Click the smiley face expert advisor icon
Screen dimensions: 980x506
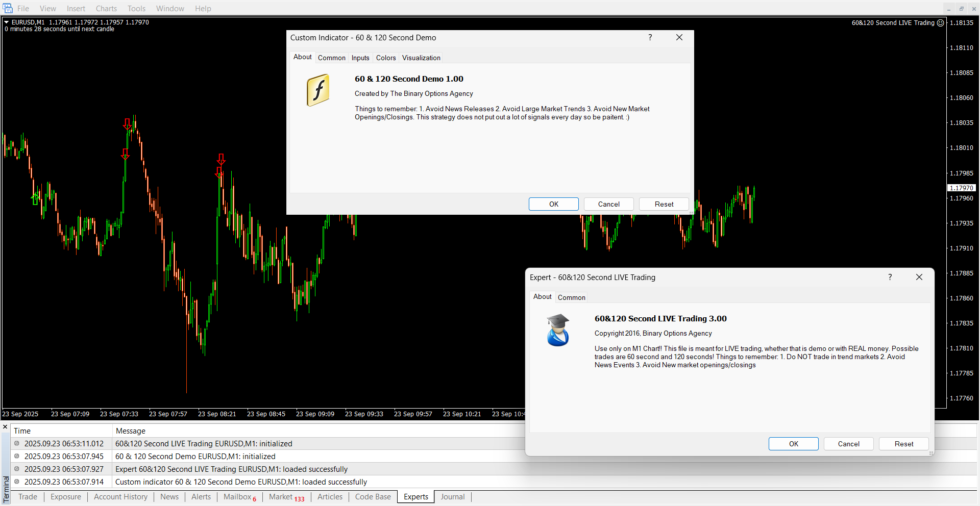941,23
